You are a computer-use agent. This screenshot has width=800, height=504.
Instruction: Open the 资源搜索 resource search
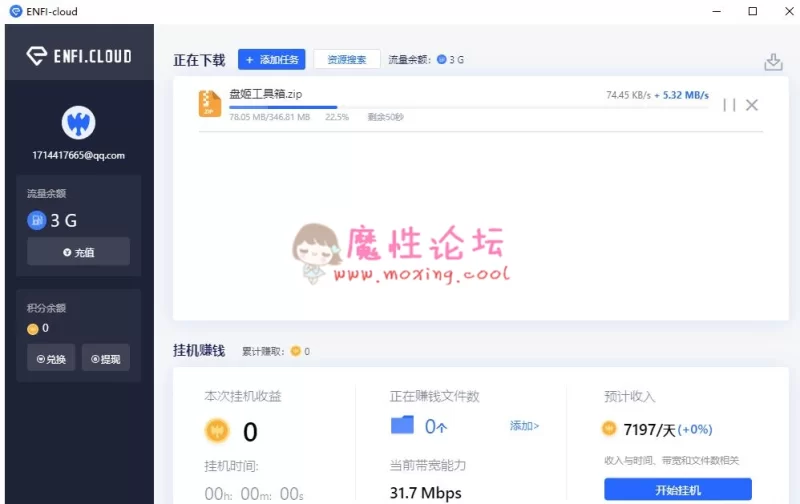(x=347, y=60)
